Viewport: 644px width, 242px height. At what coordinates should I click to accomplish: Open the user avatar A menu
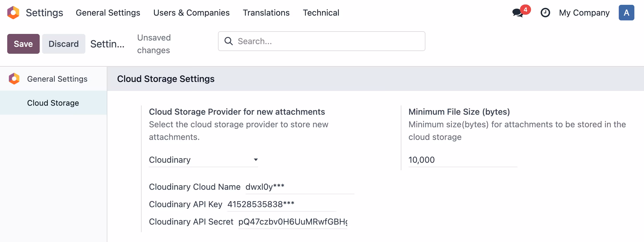click(x=626, y=13)
